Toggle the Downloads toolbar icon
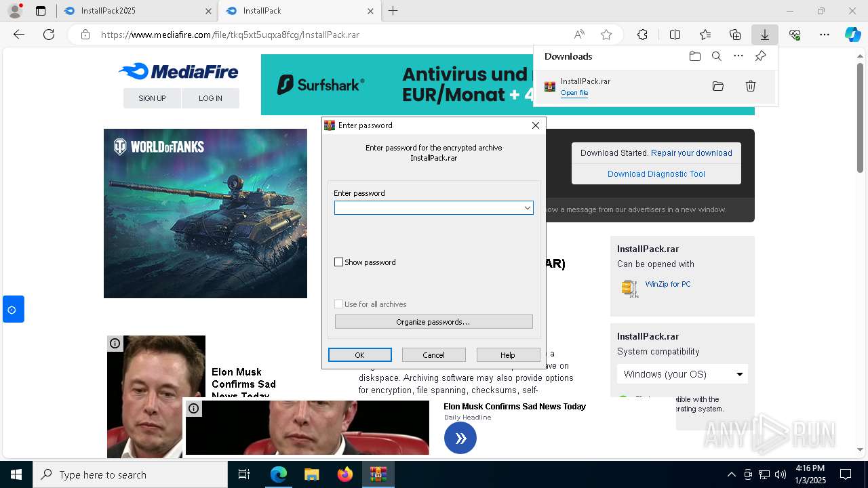This screenshot has width=868, height=488. tap(764, 35)
